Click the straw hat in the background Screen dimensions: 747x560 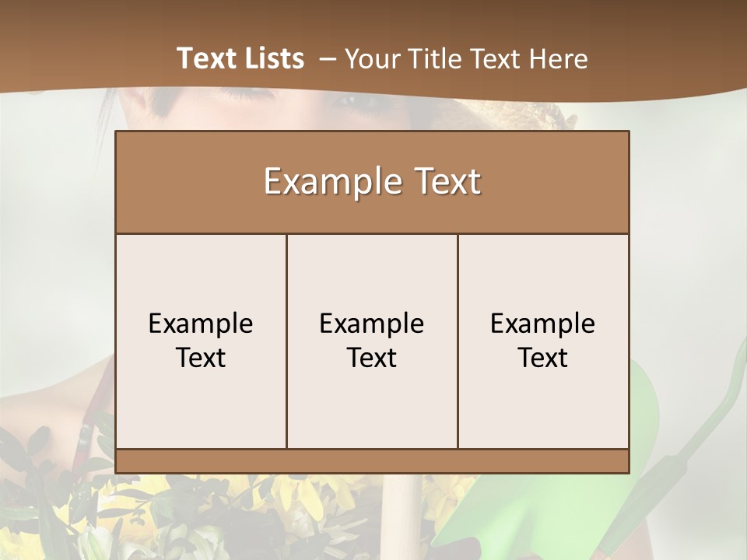point(505,115)
